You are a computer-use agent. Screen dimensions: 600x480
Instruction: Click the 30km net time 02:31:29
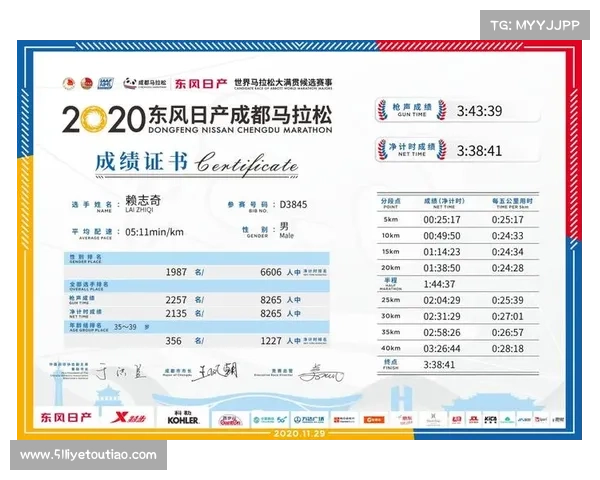[442, 316]
